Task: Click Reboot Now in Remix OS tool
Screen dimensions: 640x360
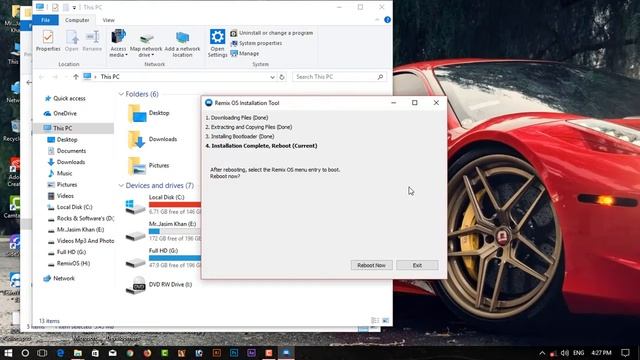Action: (371, 265)
